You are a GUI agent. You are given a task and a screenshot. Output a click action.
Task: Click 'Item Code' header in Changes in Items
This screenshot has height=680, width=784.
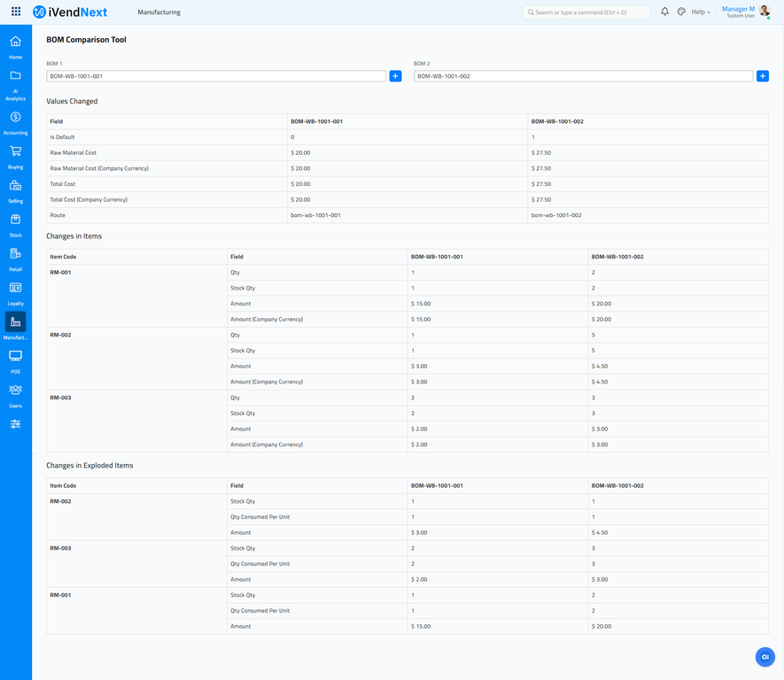click(63, 257)
